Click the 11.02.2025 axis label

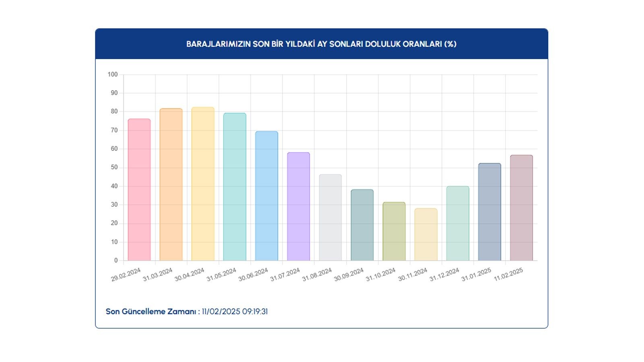508,274
